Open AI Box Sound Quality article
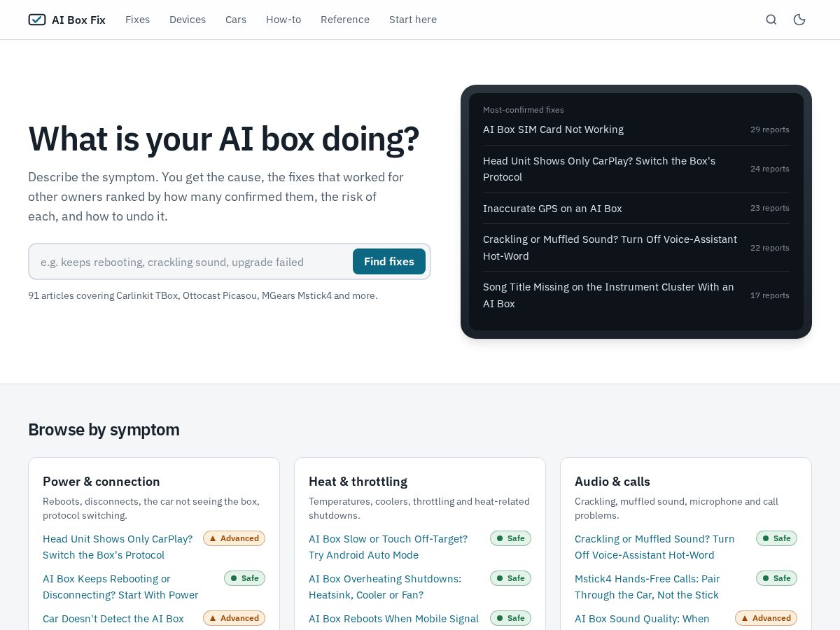 point(642,619)
